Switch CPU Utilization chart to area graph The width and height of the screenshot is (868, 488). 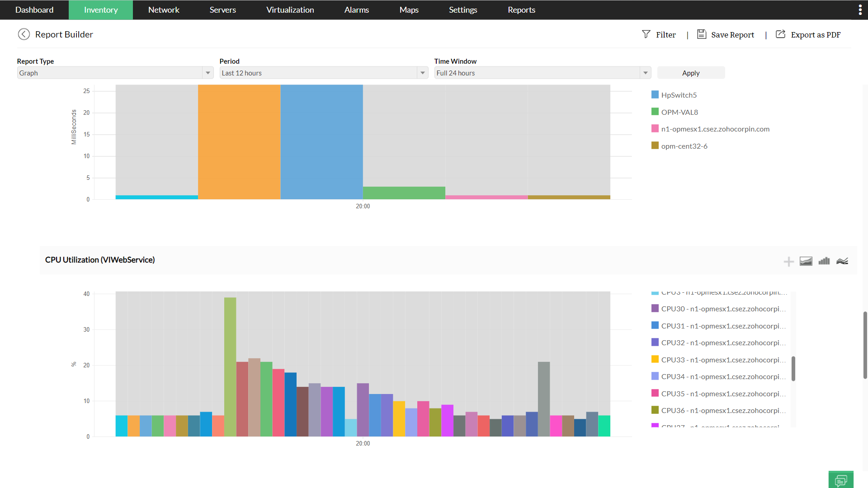point(806,261)
